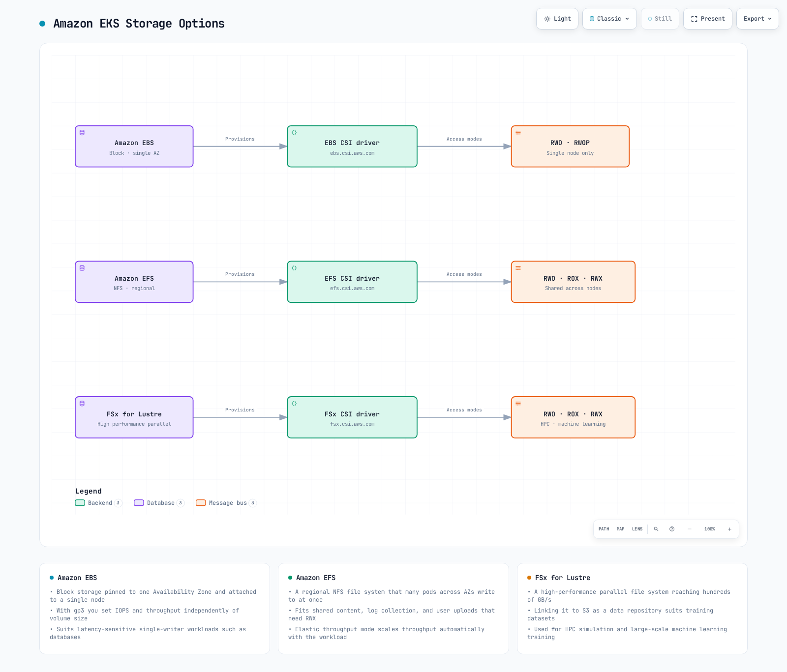Switch to PATH mode
The height and width of the screenshot is (672, 787).
click(604, 529)
